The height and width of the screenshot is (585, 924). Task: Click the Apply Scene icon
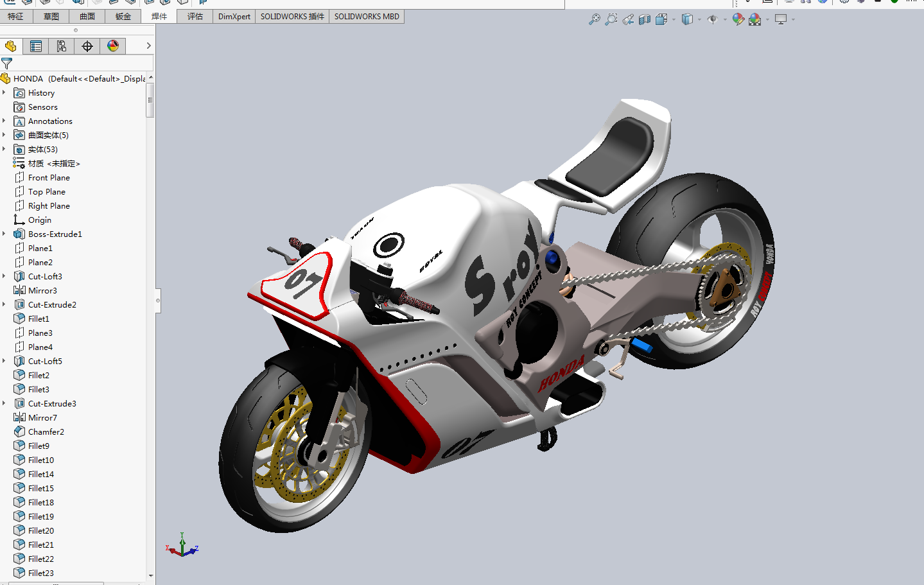point(755,19)
